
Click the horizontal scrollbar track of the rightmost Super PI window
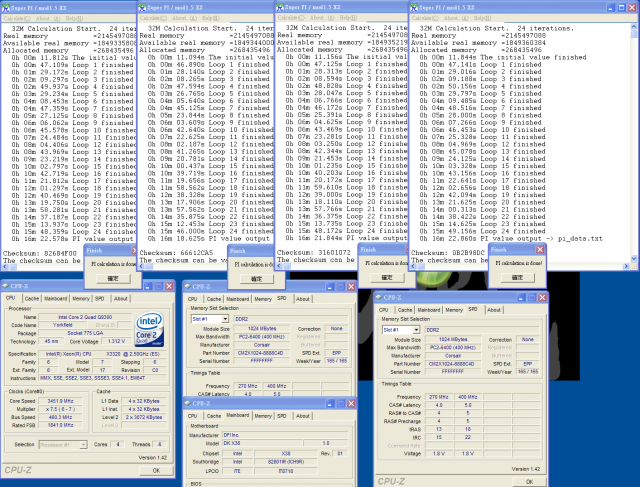520,266
